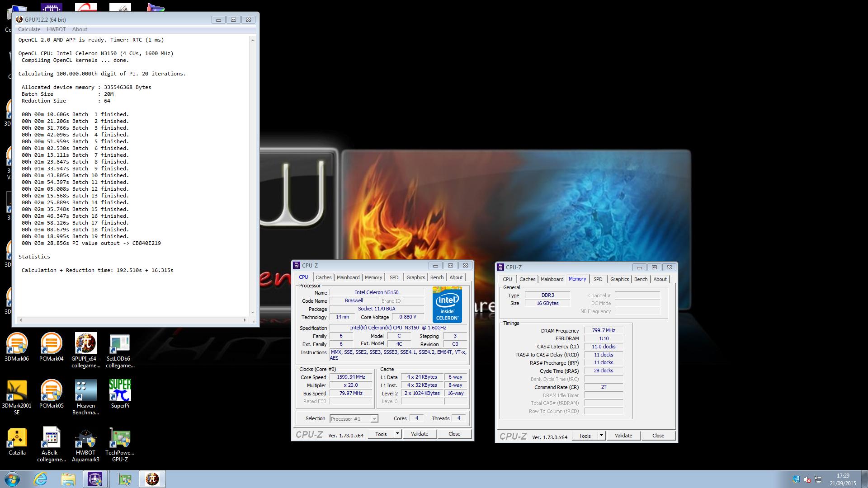Open the 3DMark06 desktop shortcut
This screenshot has height=488, width=868.
coord(17,347)
